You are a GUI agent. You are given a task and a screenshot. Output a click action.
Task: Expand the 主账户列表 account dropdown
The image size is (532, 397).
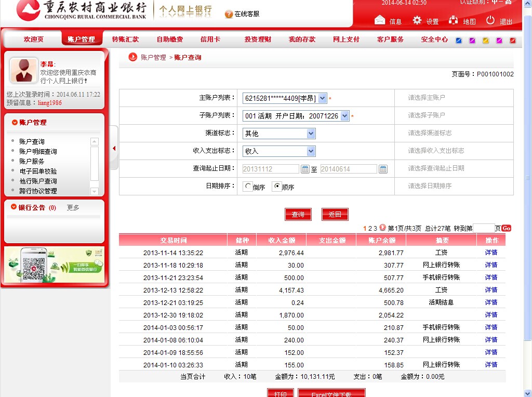(x=322, y=98)
